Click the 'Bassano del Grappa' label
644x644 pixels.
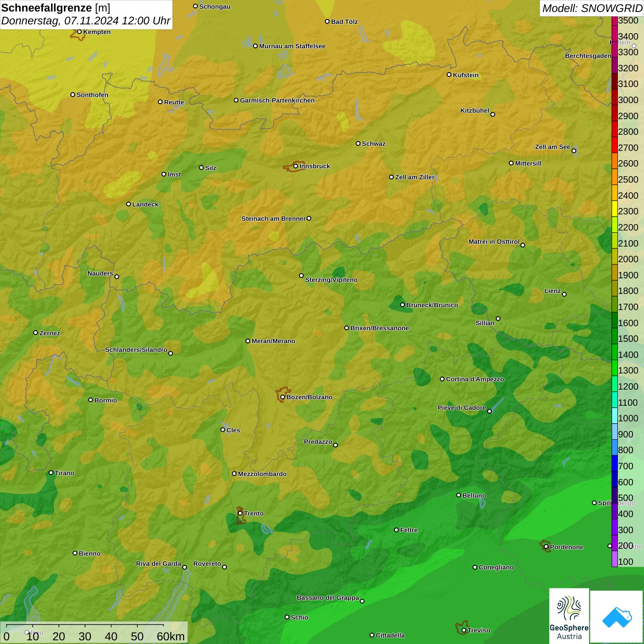point(328,598)
